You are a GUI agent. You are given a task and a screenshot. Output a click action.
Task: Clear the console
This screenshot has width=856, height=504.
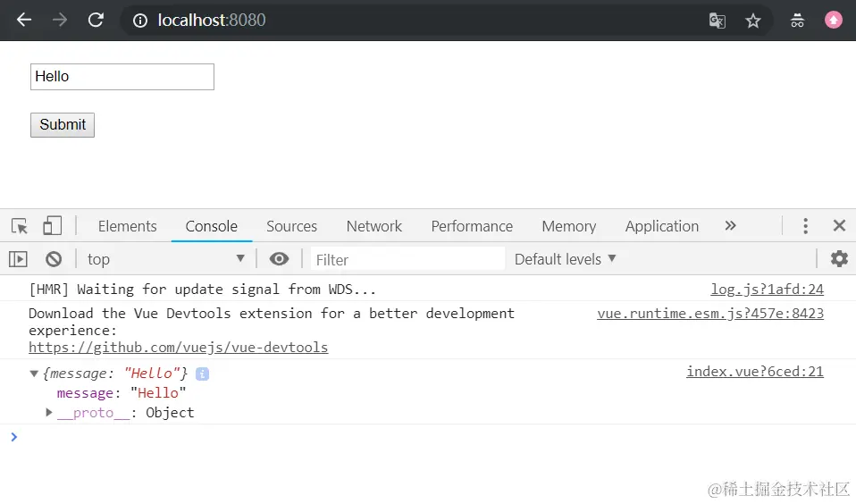coord(54,259)
